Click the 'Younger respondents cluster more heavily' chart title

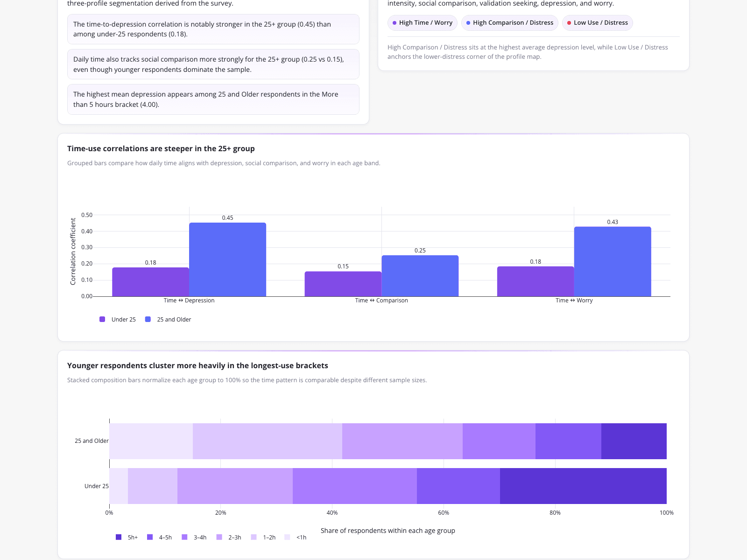coord(197,365)
